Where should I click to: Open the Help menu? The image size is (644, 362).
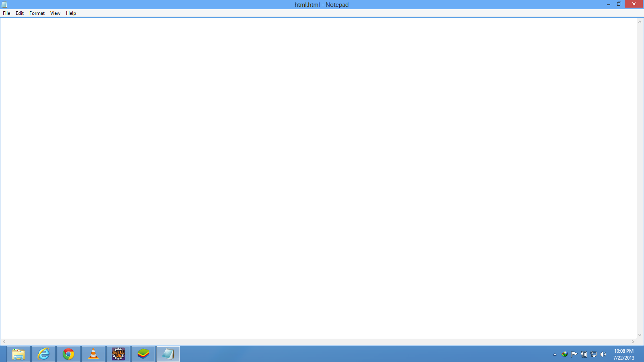click(71, 13)
